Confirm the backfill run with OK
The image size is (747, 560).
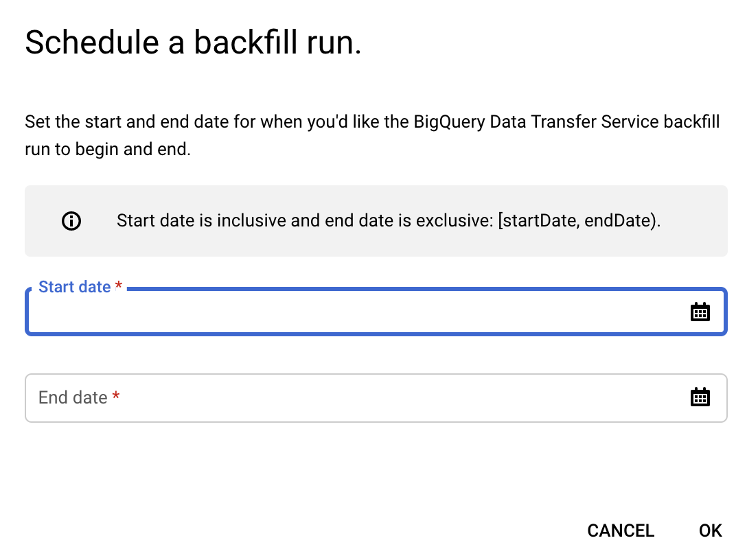point(710,530)
